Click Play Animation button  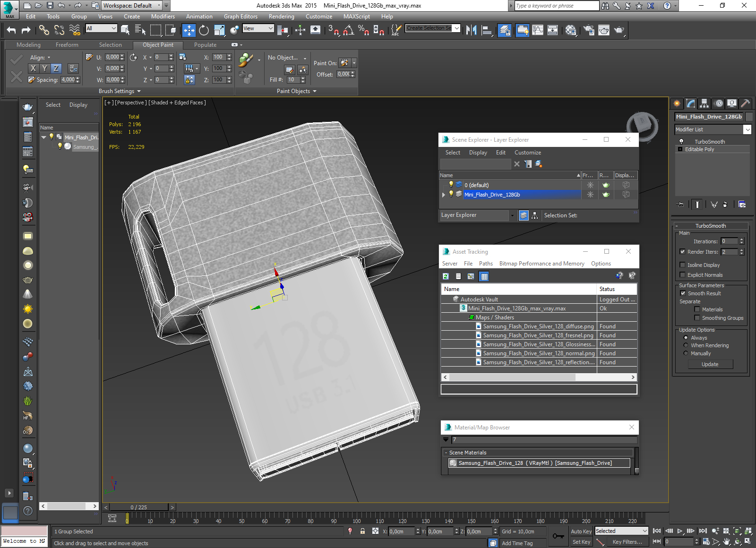click(x=680, y=531)
